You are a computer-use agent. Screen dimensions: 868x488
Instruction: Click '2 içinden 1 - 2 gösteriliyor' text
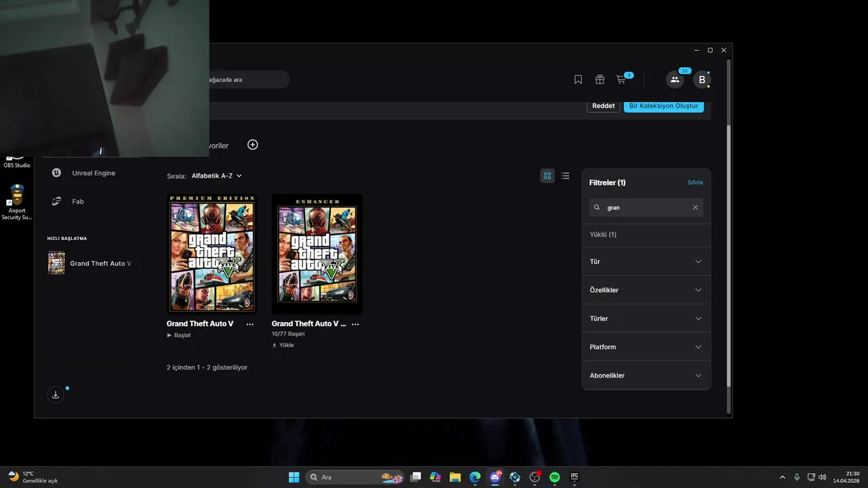coord(207,367)
